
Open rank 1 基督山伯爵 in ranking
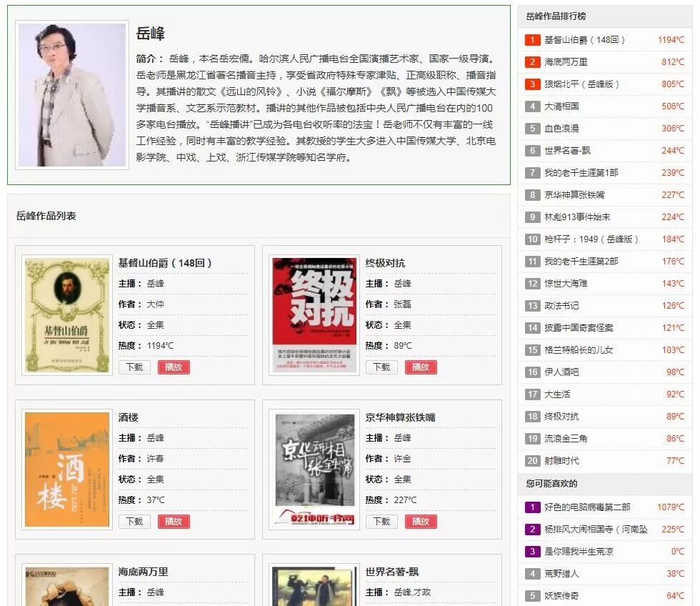tap(584, 40)
